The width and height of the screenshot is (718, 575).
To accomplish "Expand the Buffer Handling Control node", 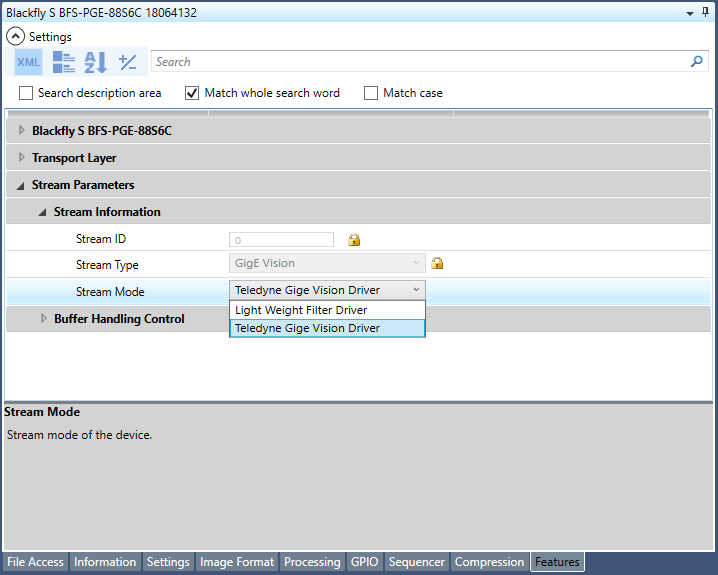I will pyautogui.click(x=44, y=318).
